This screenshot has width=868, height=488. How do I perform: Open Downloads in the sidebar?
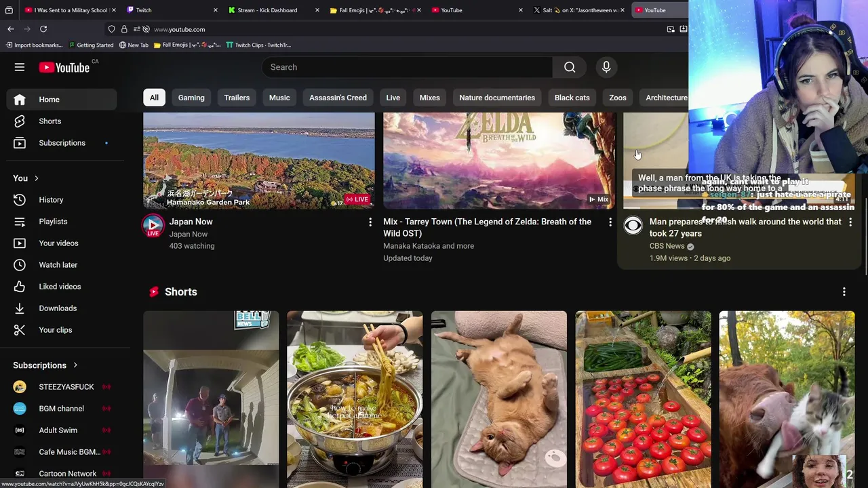click(62, 308)
